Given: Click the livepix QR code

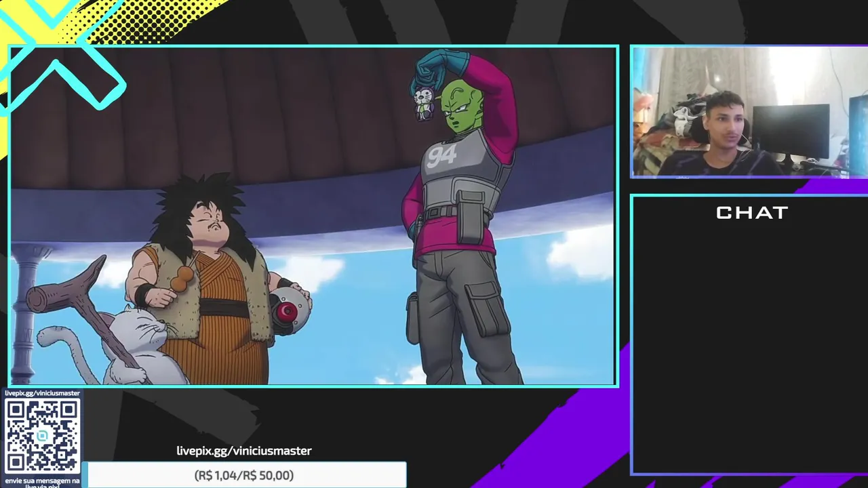Looking at the screenshot, I should tap(42, 436).
